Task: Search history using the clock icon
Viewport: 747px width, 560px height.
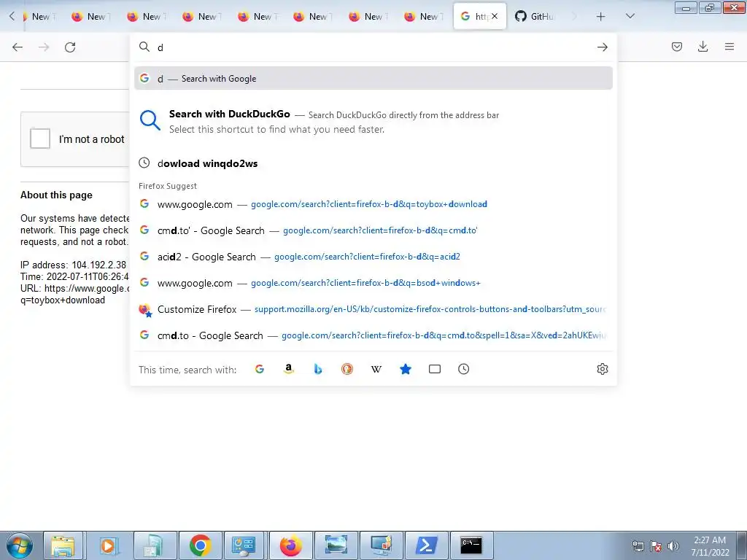Action: 463,369
